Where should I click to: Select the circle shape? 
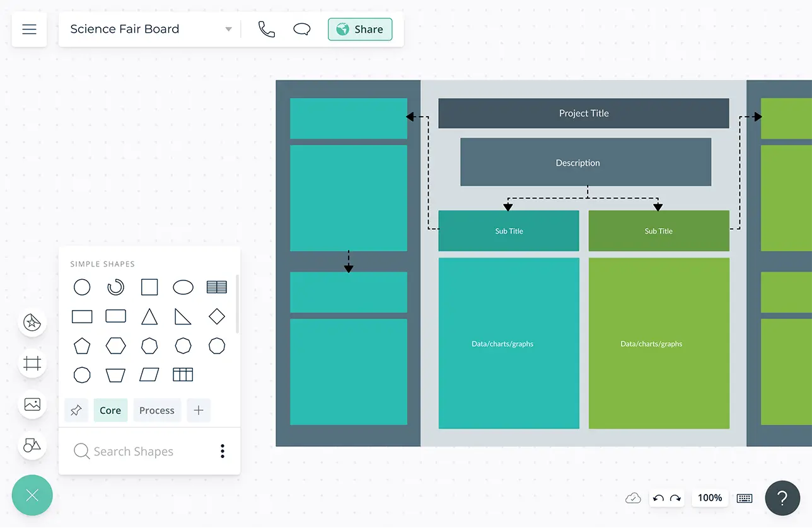pos(82,287)
